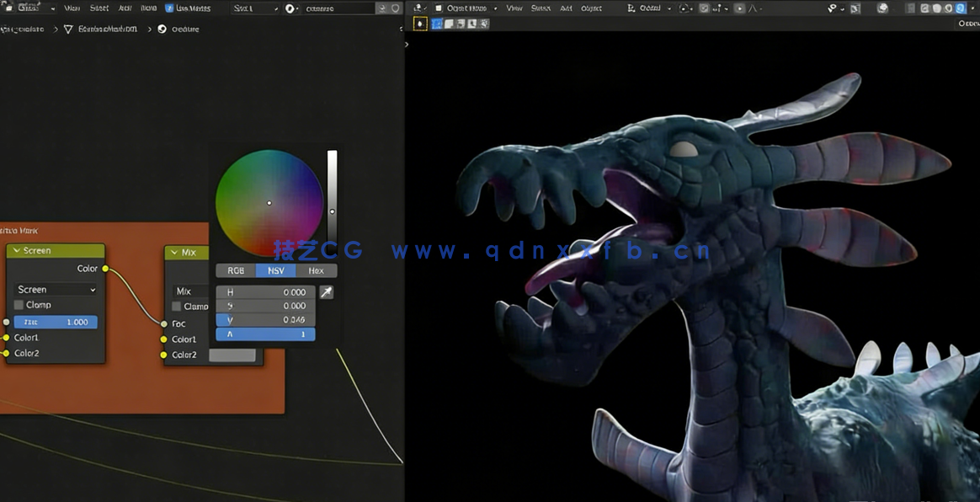Open the Add menu in the 3D viewport
The height and width of the screenshot is (502, 980).
tap(566, 8)
